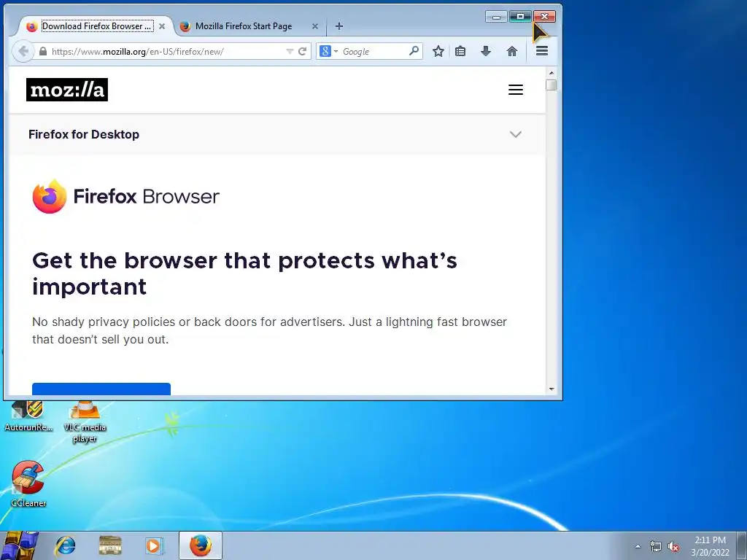The height and width of the screenshot is (560, 747).
Task: Switch to Mozilla Firefox Start Page tab
Action: pyautogui.click(x=244, y=26)
